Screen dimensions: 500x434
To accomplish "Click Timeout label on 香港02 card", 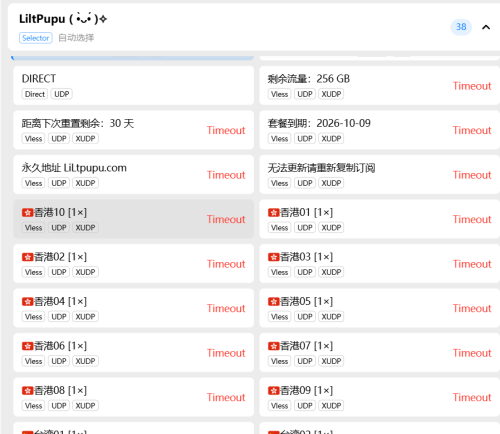I will [226, 264].
